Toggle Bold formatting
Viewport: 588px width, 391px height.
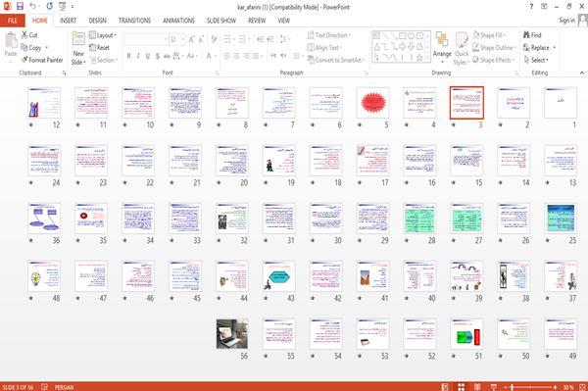click(128, 56)
